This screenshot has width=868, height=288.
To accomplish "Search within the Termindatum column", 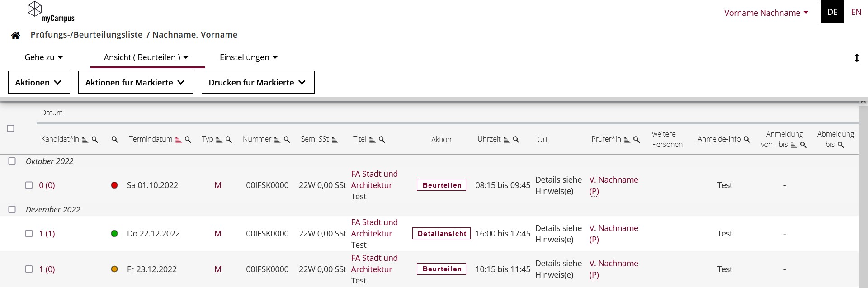I will (x=188, y=140).
